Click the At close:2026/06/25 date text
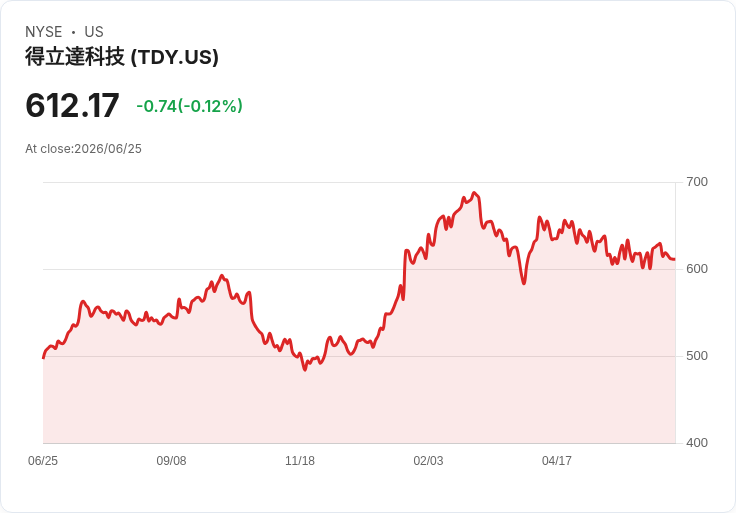The height and width of the screenshot is (513, 736). [x=83, y=149]
